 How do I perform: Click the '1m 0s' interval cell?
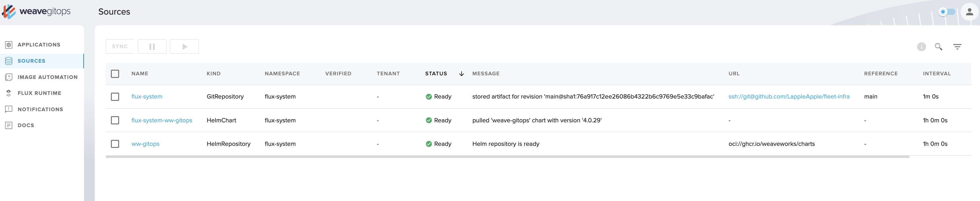930,97
